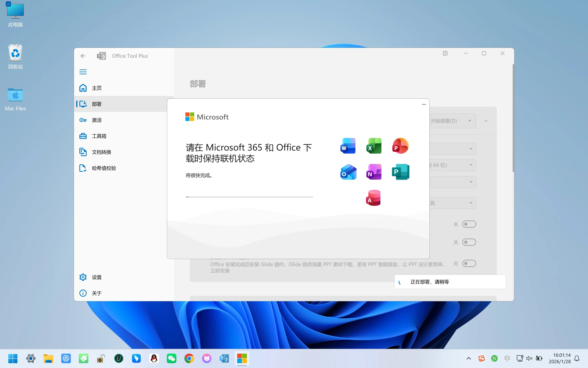This screenshot has width=588, height=368.
Task: Open 文档转换 document conversion
Action: [101, 152]
